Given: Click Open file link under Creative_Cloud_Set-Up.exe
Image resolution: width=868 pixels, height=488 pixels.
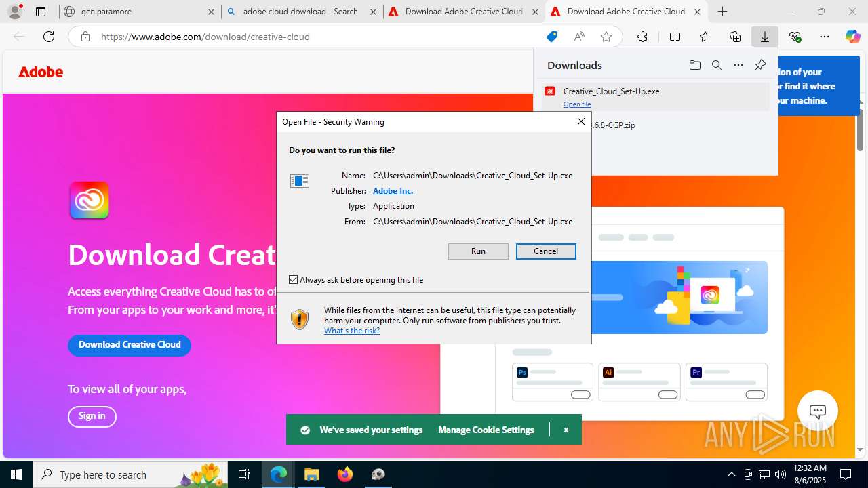Looking at the screenshot, I should [x=577, y=104].
